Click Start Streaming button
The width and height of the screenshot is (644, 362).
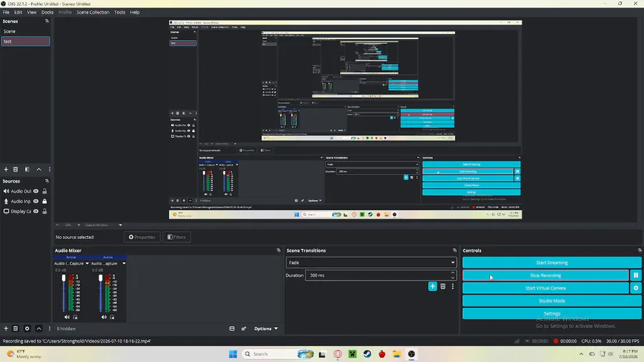[x=552, y=263]
